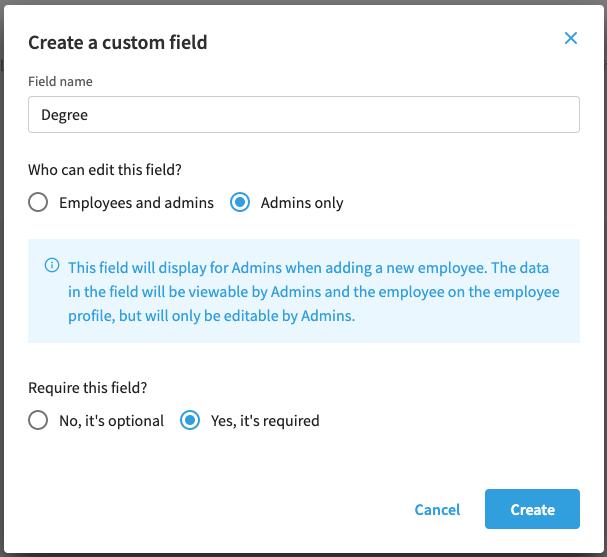Pick the Yes, it's required radio circle
The height and width of the screenshot is (557, 607).
pyautogui.click(x=190, y=420)
